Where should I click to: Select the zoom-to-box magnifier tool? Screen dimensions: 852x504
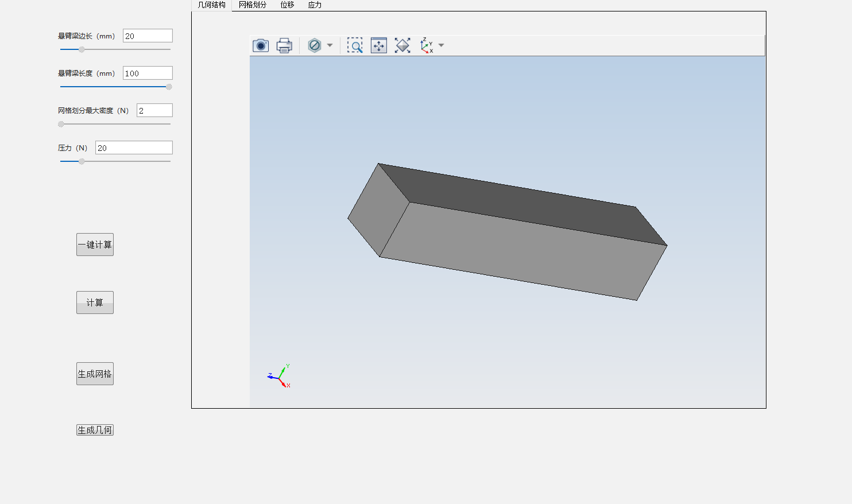point(355,45)
